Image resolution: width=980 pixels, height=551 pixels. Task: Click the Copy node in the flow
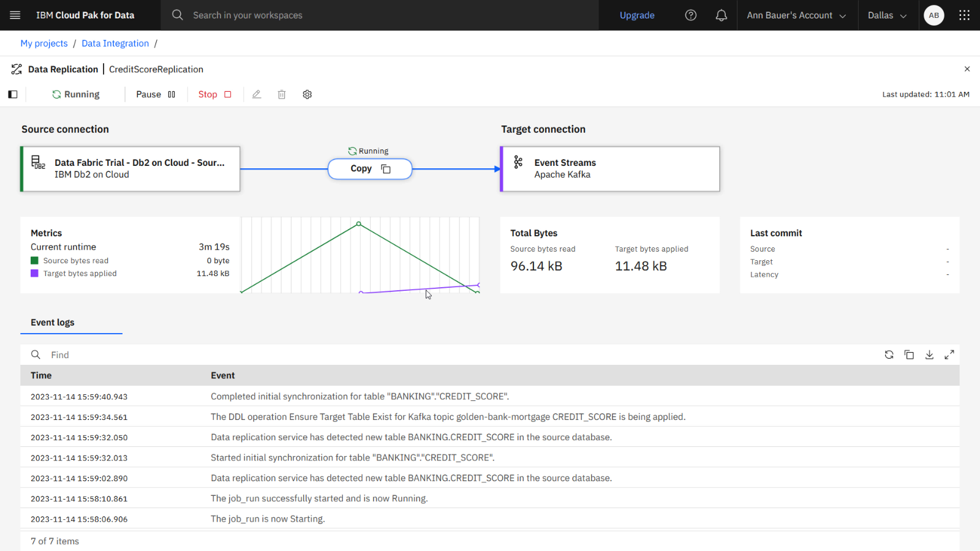coord(370,169)
